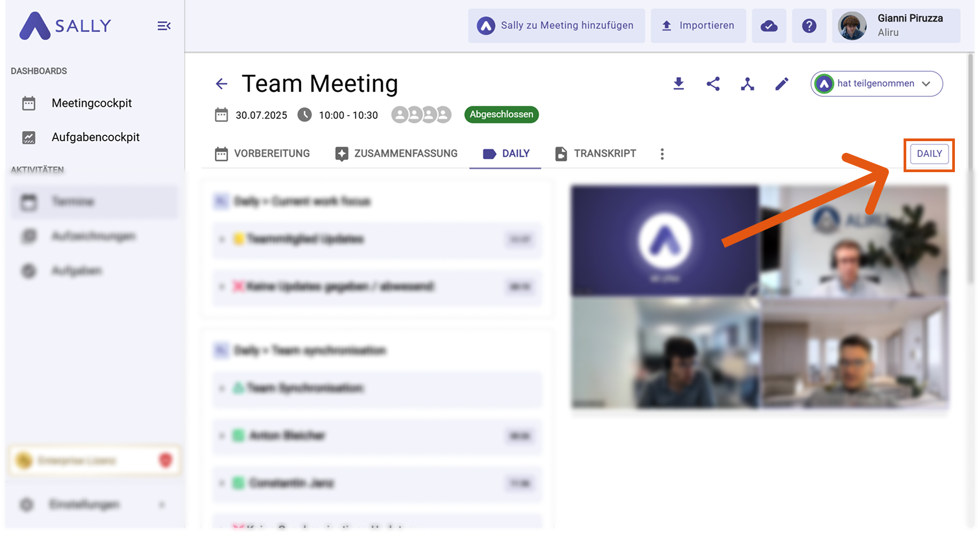Screen dimensions: 980x533
Task: Click the Sally icon in hinzufügen button
Action: (486, 26)
